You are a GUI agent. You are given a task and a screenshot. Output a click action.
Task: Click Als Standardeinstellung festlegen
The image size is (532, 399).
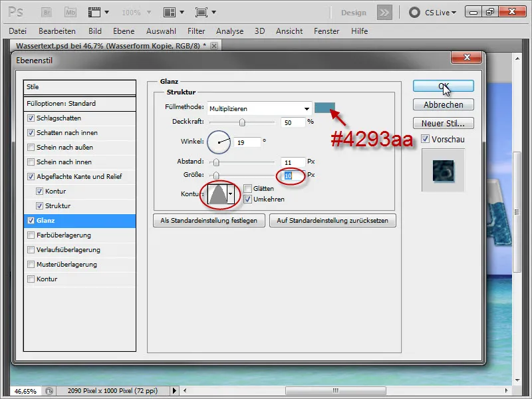tap(209, 221)
